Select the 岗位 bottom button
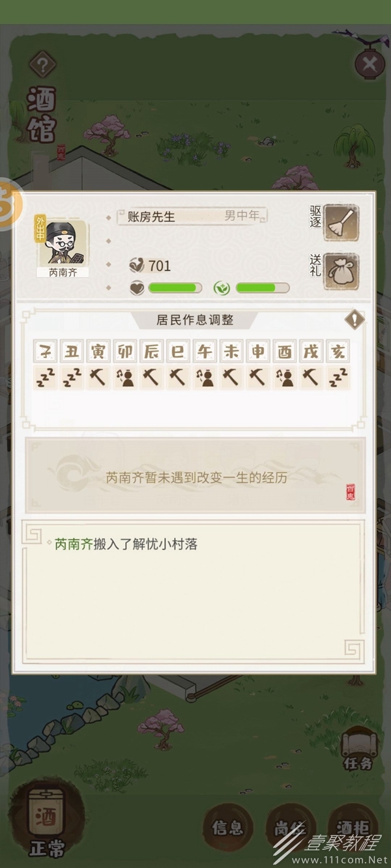This screenshot has height=868, width=391. coord(291,828)
